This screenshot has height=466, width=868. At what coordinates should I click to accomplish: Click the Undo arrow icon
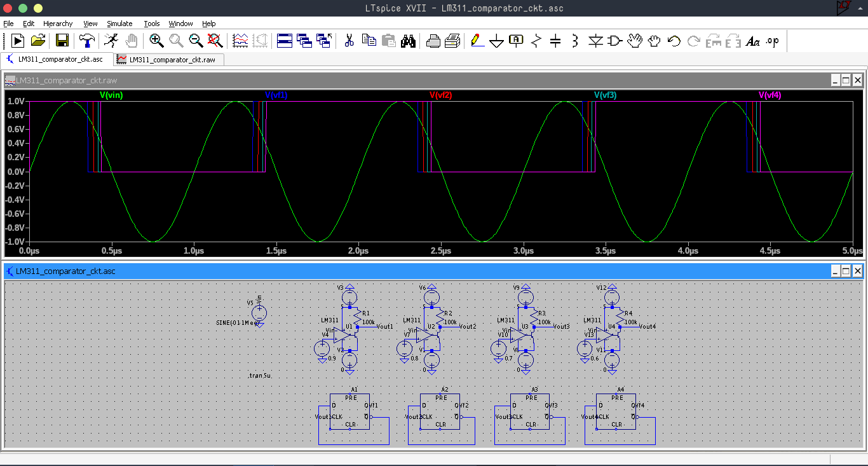pos(674,41)
